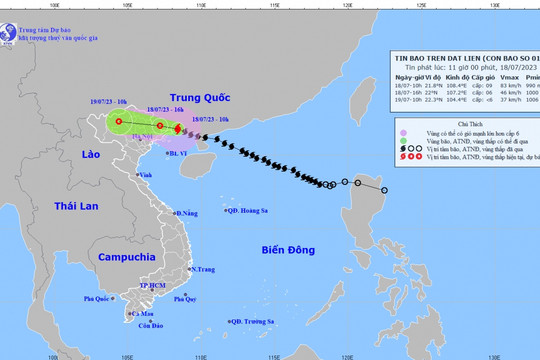Click the '83 km/h' table cell
The height and width of the screenshot is (360, 540).
pos(511,85)
